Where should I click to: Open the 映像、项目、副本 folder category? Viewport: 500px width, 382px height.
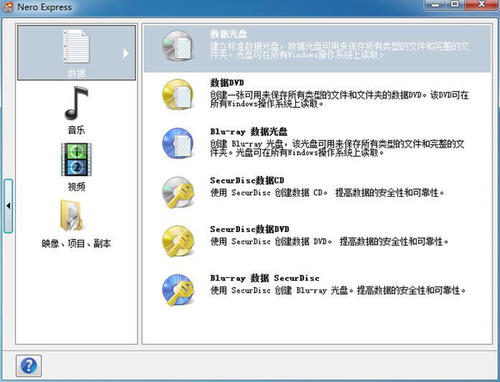tap(71, 215)
